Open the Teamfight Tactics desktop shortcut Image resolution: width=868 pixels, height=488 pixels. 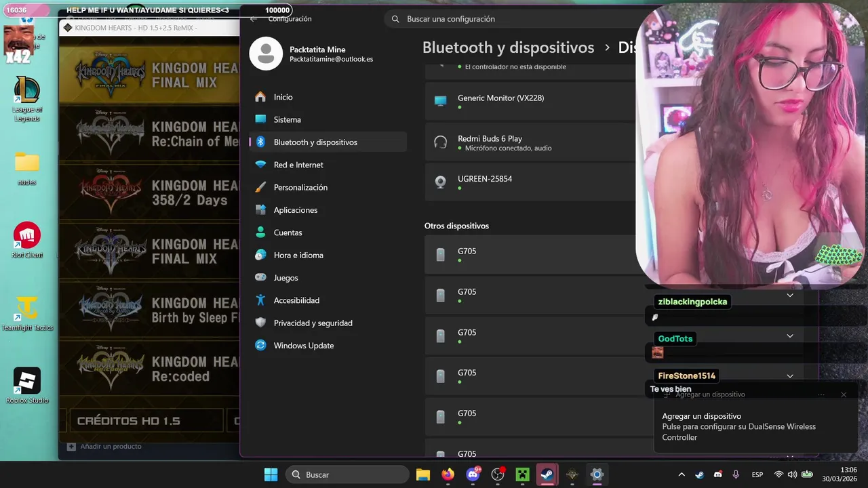click(x=27, y=313)
